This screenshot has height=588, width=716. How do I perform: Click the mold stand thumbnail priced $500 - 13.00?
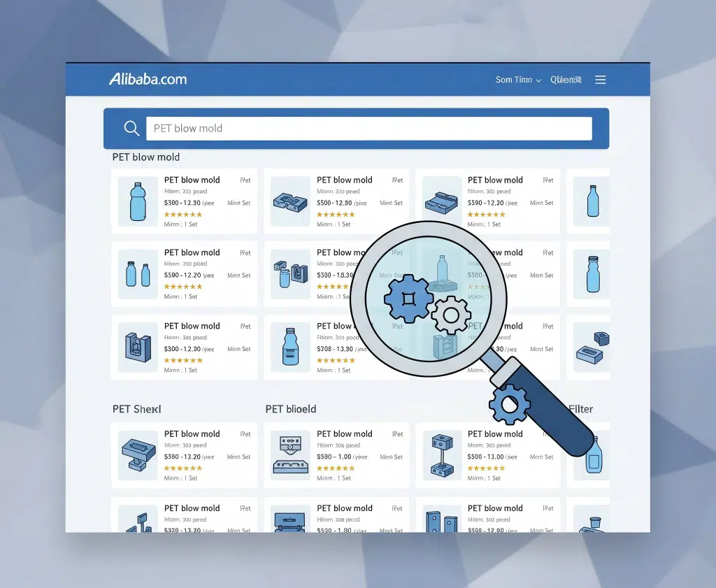tap(441, 454)
